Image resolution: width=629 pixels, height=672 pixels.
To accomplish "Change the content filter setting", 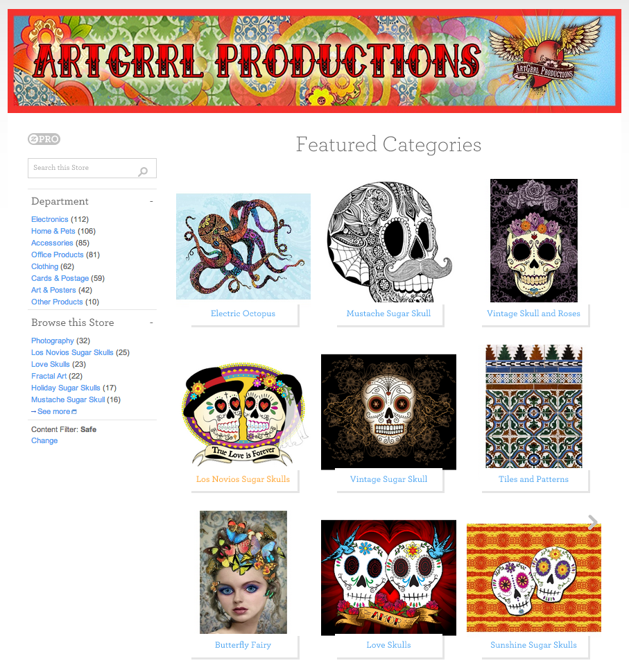I will click(44, 441).
